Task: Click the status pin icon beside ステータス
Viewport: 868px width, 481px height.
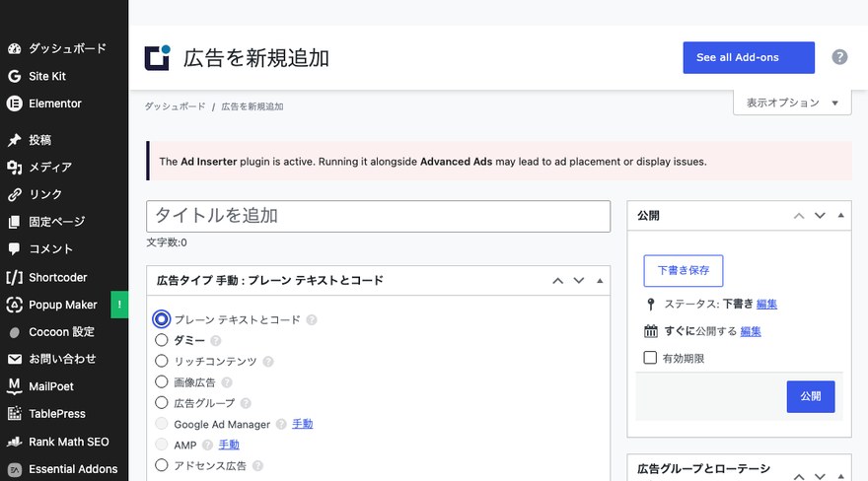Action: click(x=650, y=305)
